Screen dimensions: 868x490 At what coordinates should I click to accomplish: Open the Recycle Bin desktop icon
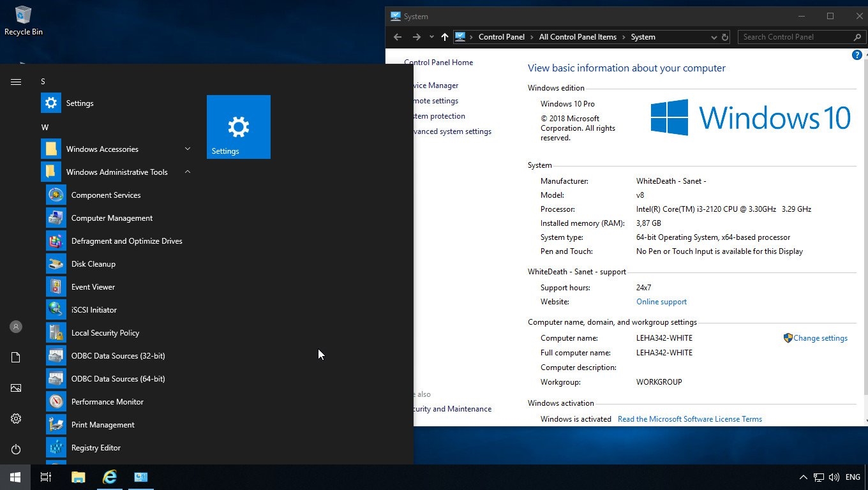click(24, 20)
